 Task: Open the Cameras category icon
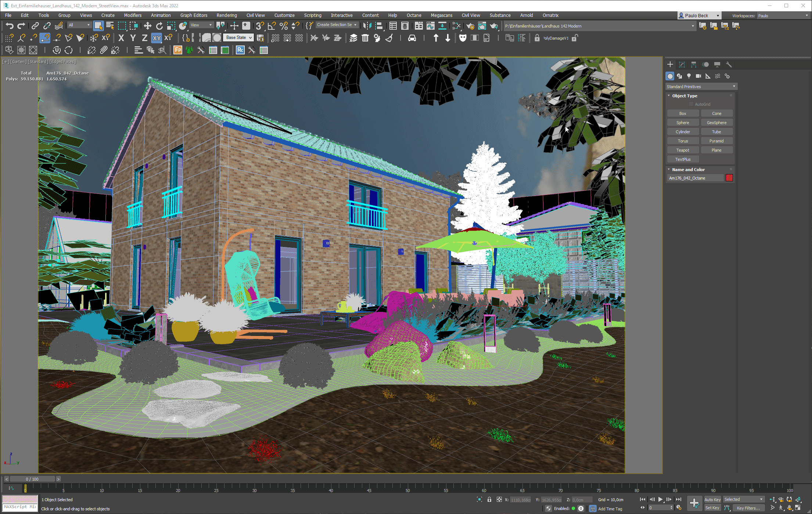tap(698, 76)
